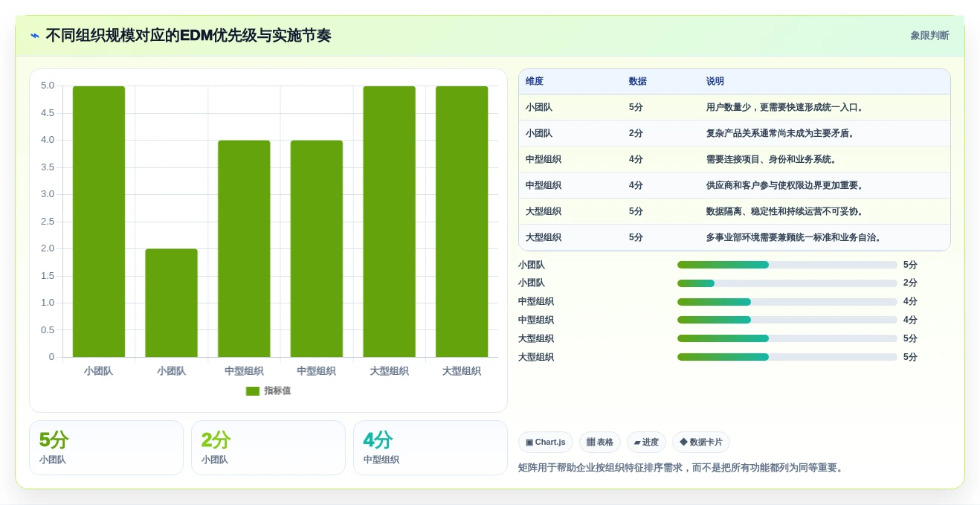Select the 进度 chip
This screenshot has height=505, width=980.
point(646,443)
